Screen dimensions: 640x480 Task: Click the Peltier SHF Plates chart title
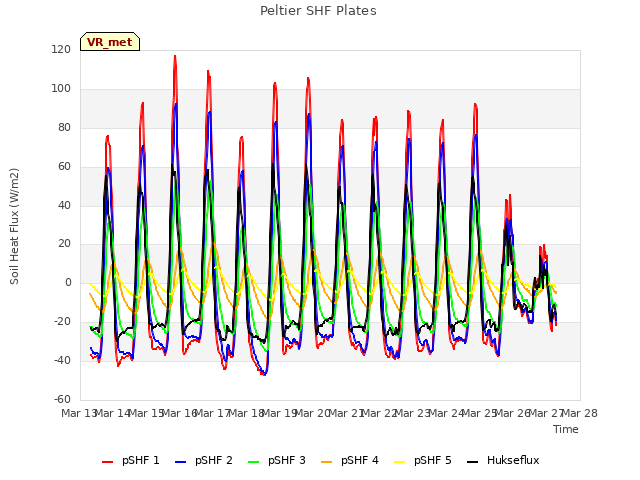318,11
